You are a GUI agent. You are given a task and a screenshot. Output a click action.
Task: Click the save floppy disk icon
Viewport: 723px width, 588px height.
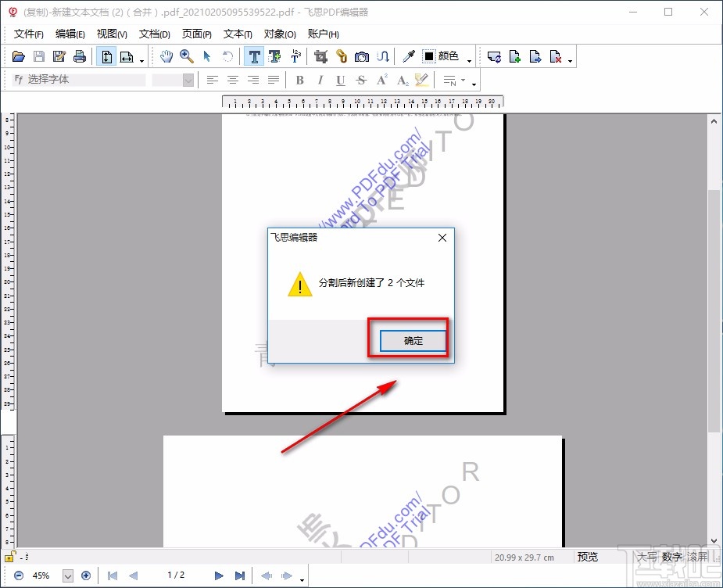(x=39, y=57)
